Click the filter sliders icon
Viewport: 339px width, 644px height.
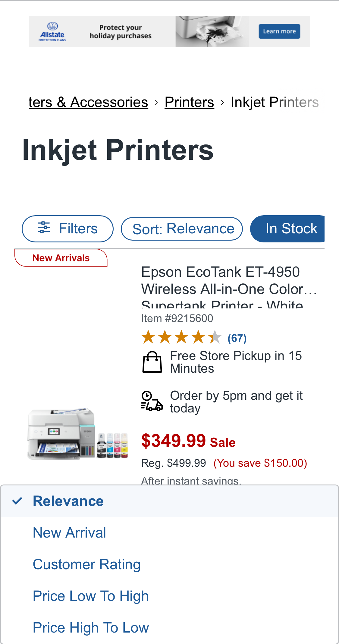click(x=44, y=227)
